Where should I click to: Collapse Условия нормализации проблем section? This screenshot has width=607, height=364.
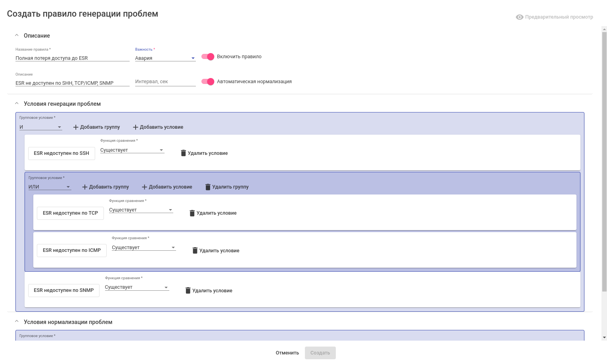coord(17,322)
